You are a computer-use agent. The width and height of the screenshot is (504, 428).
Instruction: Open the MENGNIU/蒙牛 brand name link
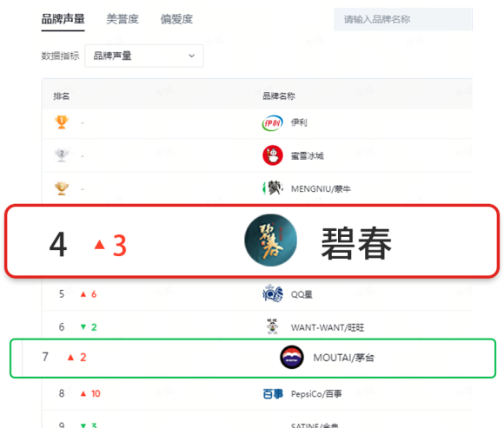tap(321, 188)
